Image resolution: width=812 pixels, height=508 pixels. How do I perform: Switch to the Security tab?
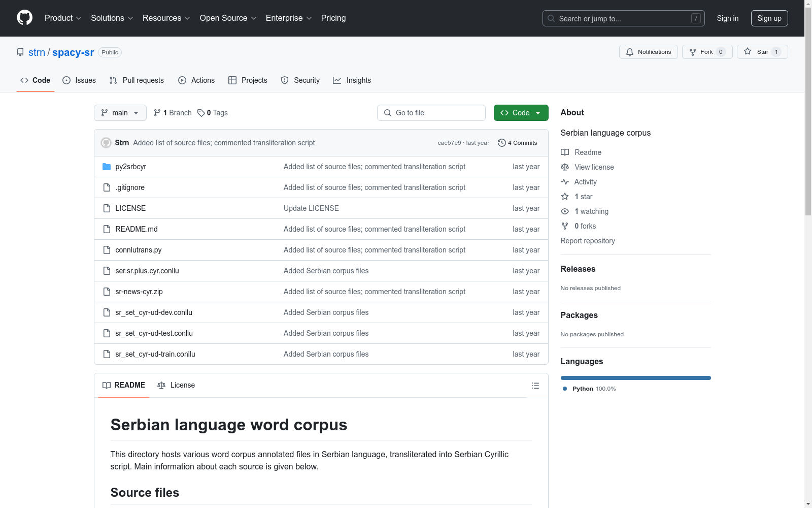point(300,80)
